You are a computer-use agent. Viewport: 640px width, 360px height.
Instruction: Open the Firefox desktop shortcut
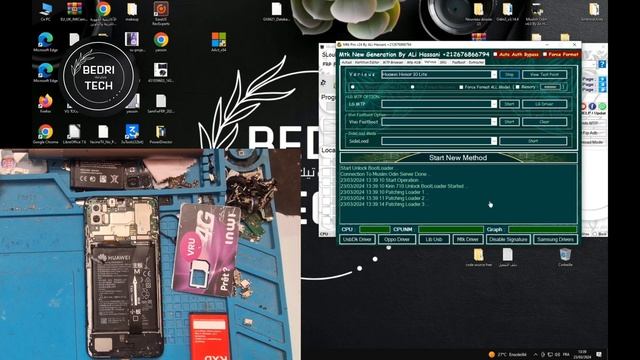click(x=45, y=103)
